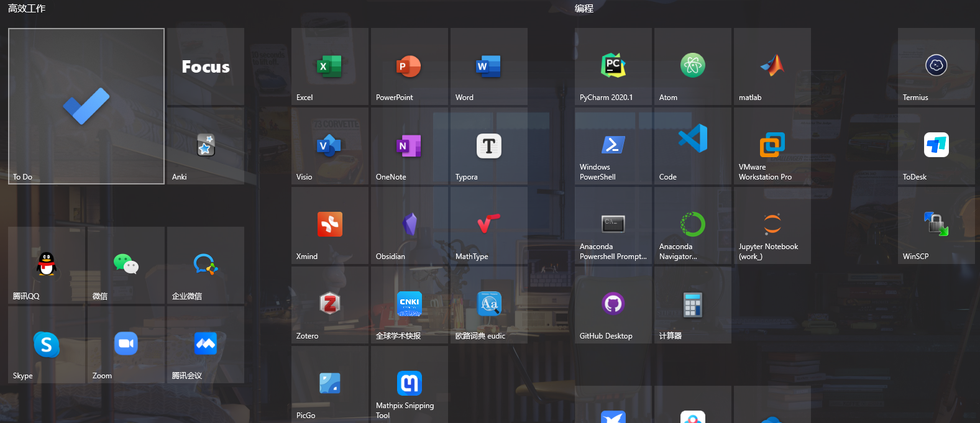Open Visual Studio Code tile
Screen dimensions: 980x423
click(693, 146)
